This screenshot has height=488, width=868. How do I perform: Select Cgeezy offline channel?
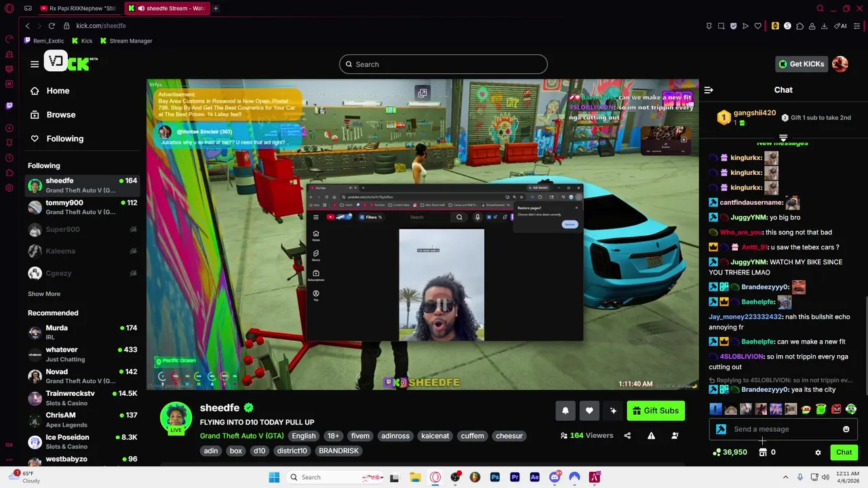click(x=82, y=273)
